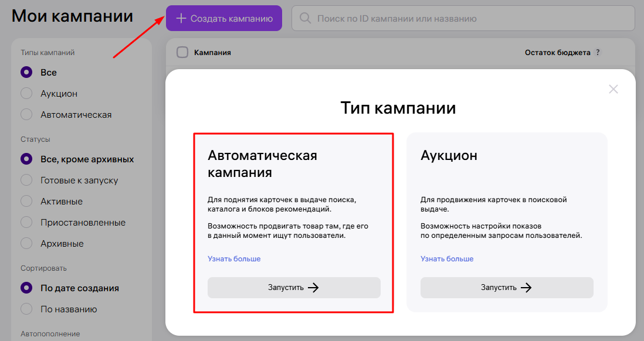Launch the Автоматическая кампания via Запустить
The image size is (644, 341).
point(294,288)
